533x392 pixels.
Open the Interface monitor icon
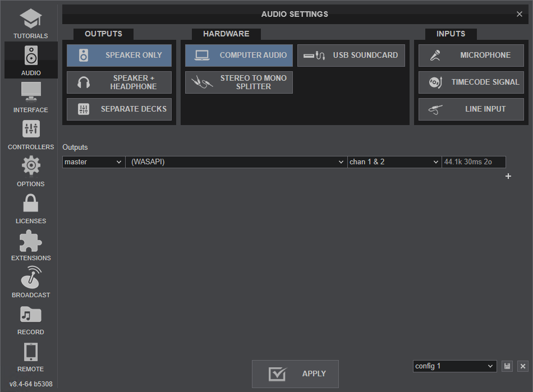tap(31, 92)
